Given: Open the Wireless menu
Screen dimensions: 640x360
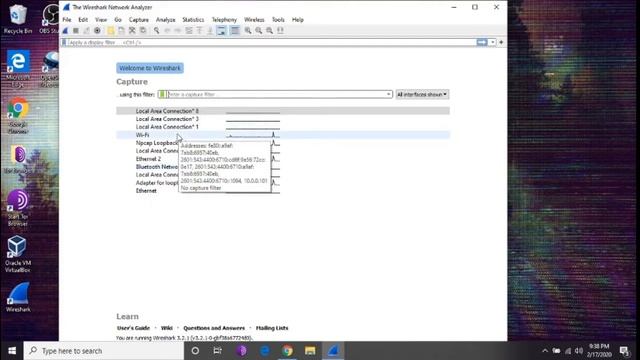Looking at the screenshot, I should coord(254,20).
